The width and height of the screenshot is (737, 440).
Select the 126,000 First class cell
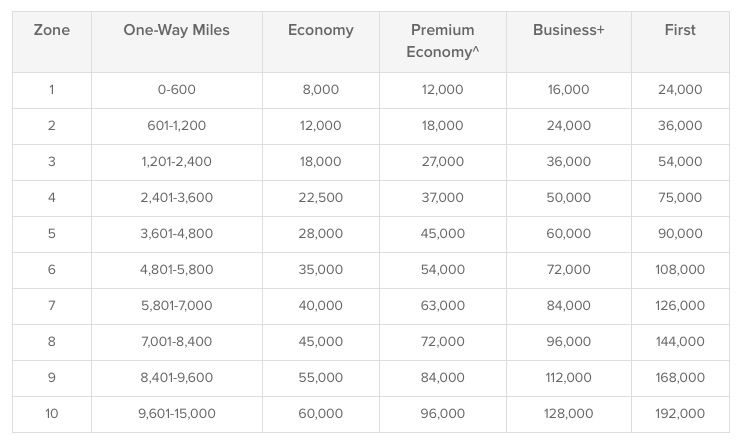[680, 306]
